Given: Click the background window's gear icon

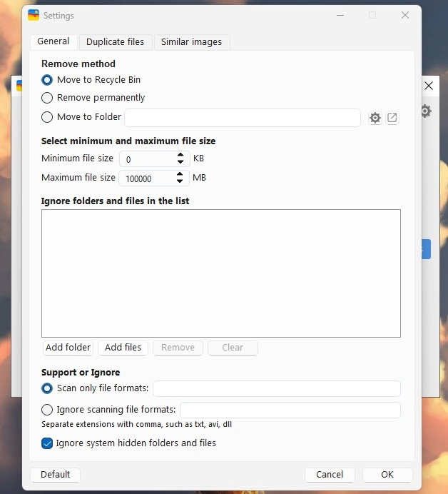Looking at the screenshot, I should click(427, 111).
